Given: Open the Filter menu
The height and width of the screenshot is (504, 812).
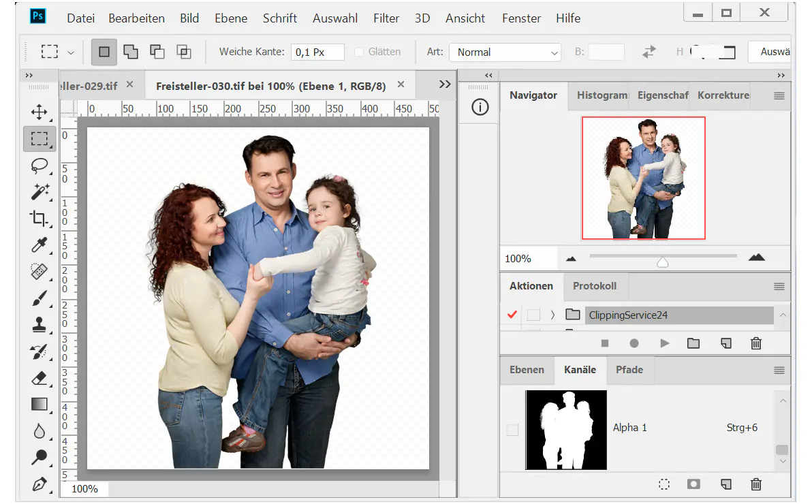Looking at the screenshot, I should pos(386,18).
